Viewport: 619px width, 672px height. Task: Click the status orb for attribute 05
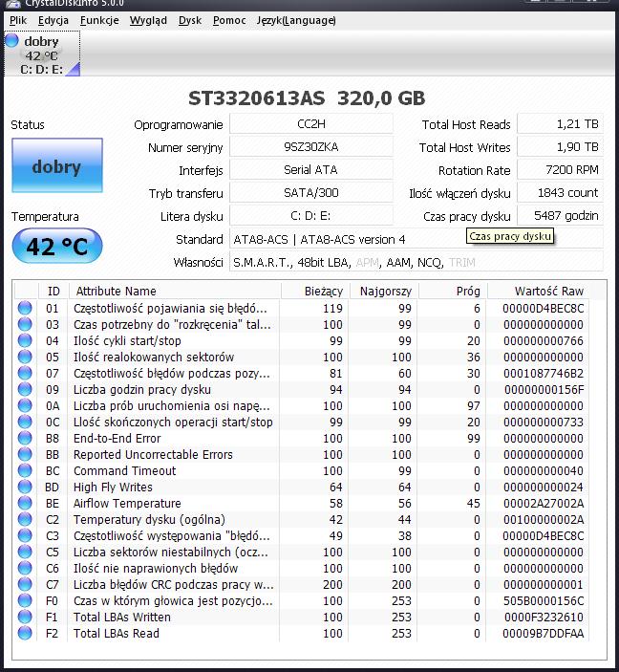[25, 357]
